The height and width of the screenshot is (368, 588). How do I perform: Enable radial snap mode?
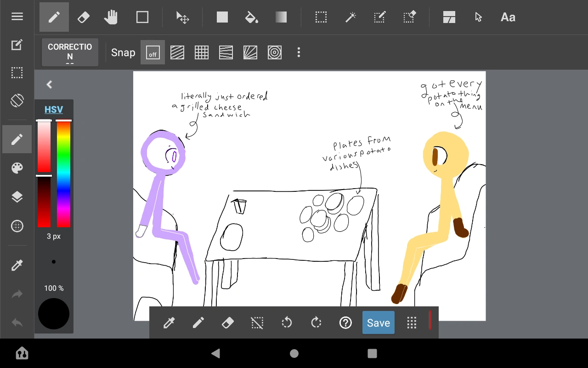[275, 52]
